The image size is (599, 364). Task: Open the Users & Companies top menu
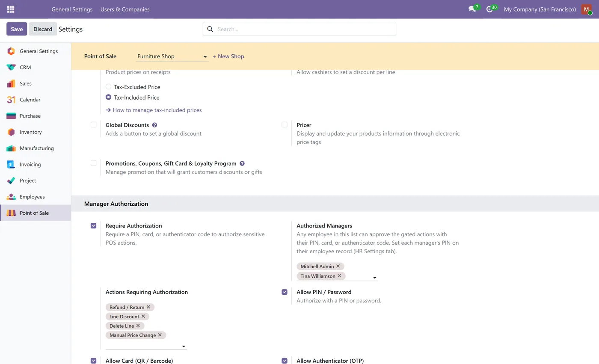(125, 9)
